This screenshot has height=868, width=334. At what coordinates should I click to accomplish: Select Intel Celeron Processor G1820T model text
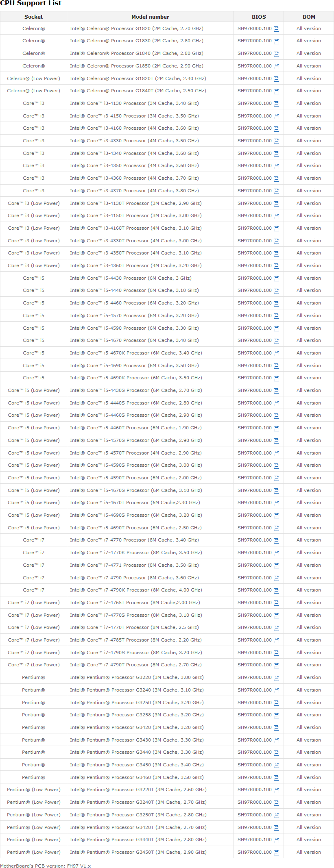pos(138,78)
